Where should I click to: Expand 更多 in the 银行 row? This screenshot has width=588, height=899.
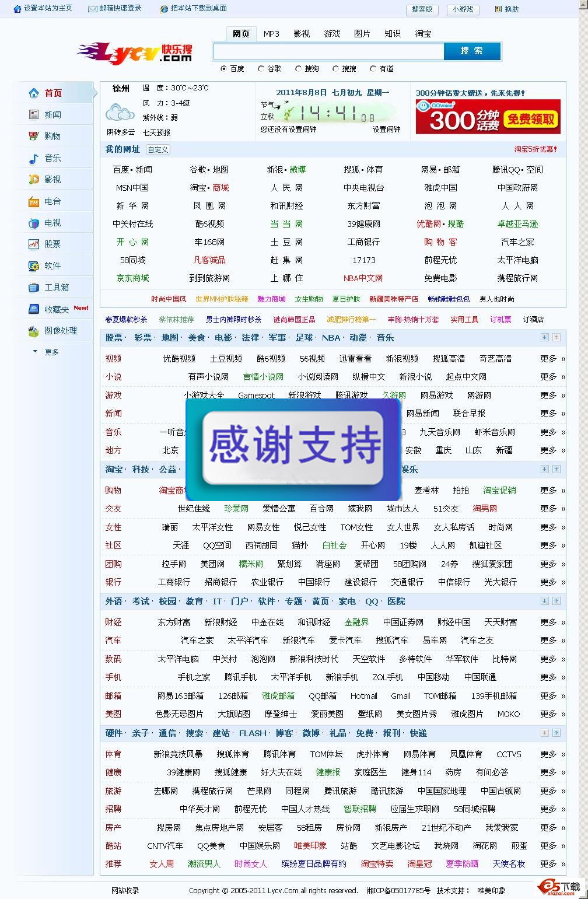[552, 582]
